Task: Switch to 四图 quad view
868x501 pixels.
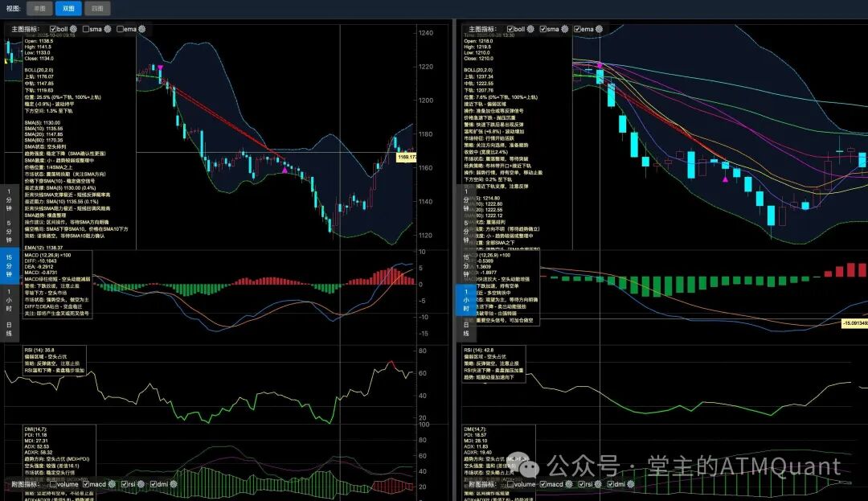Action: (x=97, y=8)
